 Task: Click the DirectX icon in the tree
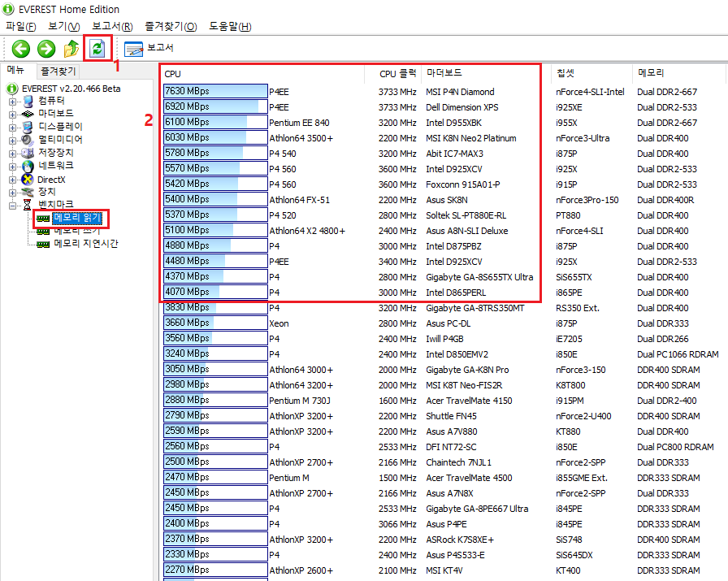pyautogui.click(x=28, y=180)
